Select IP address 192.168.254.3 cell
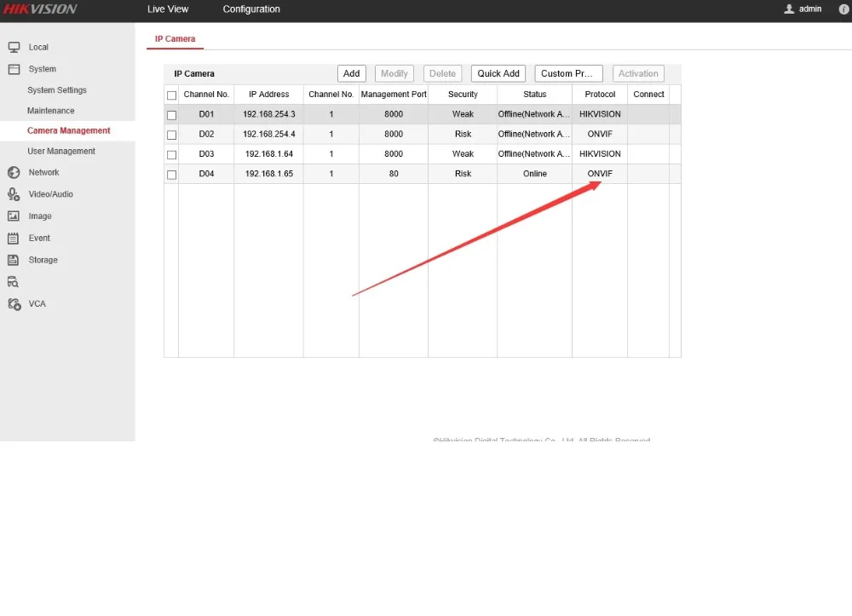Image resolution: width=852 pixels, height=616 pixels. (269, 115)
